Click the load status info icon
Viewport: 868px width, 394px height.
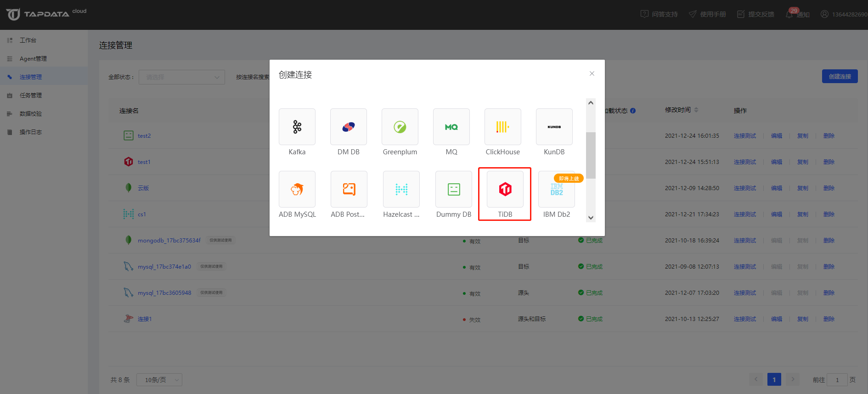point(633,111)
